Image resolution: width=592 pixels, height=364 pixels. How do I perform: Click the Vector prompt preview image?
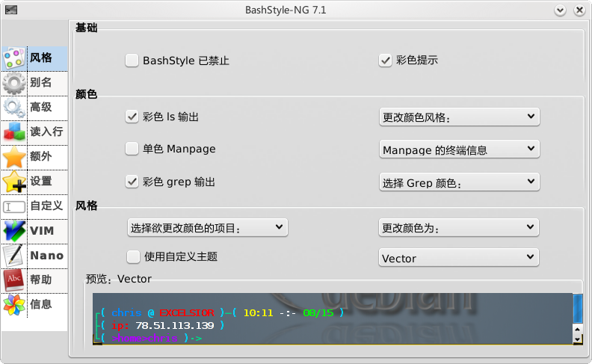pos(332,318)
